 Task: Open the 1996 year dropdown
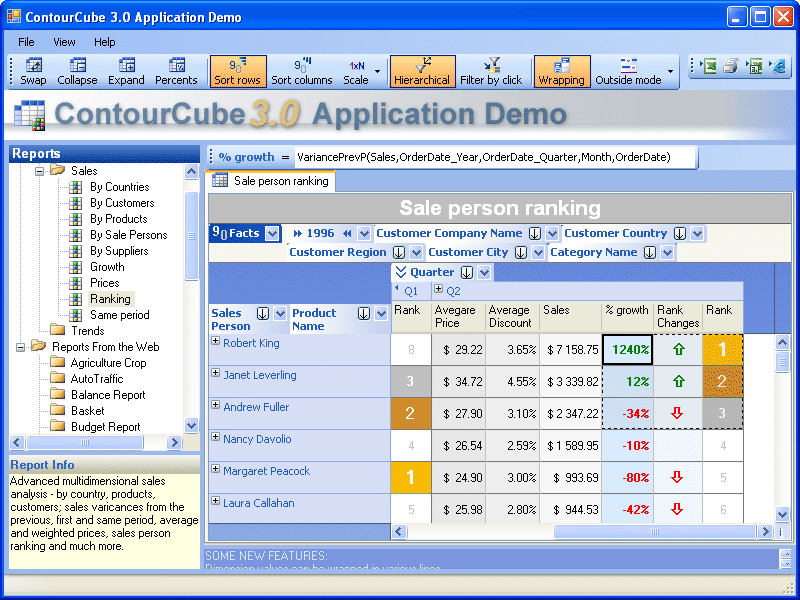(364, 234)
